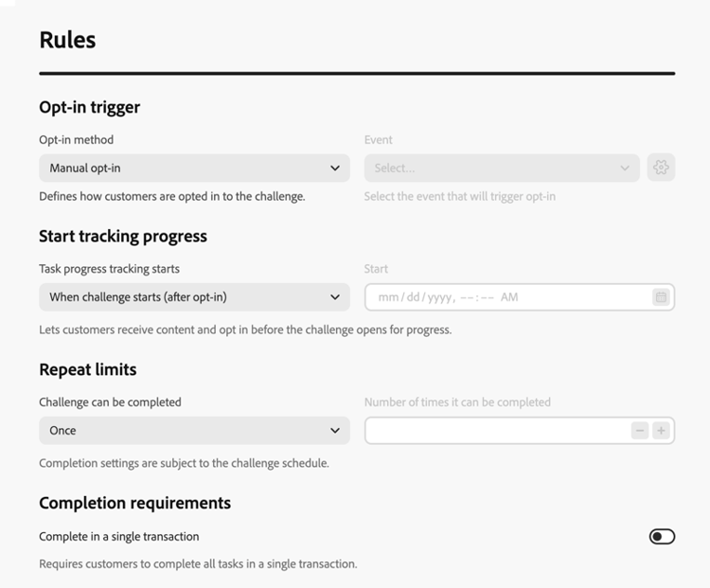
Task: Click chevron arrow in Event dropdown
Action: [x=625, y=168]
